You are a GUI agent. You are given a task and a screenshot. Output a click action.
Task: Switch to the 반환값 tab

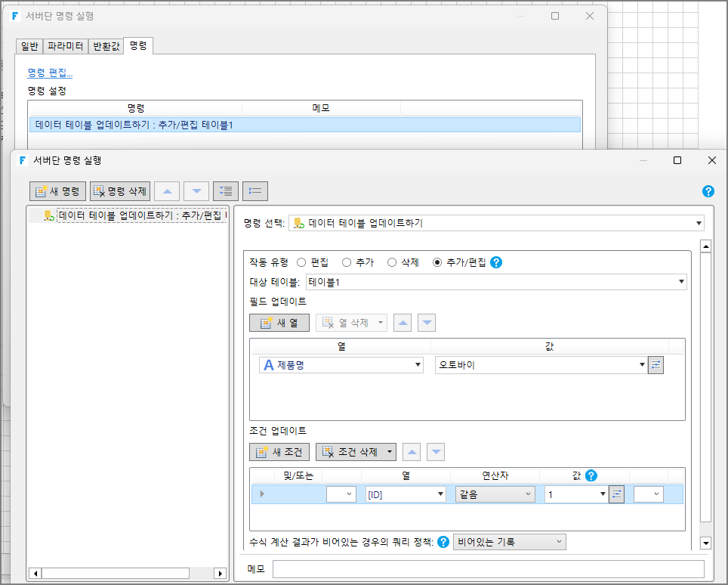106,46
